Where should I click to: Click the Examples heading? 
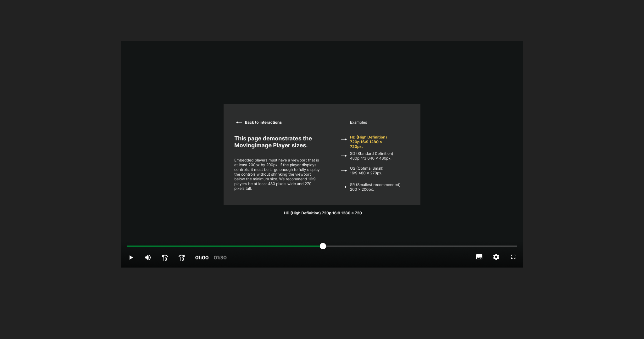tap(358, 122)
